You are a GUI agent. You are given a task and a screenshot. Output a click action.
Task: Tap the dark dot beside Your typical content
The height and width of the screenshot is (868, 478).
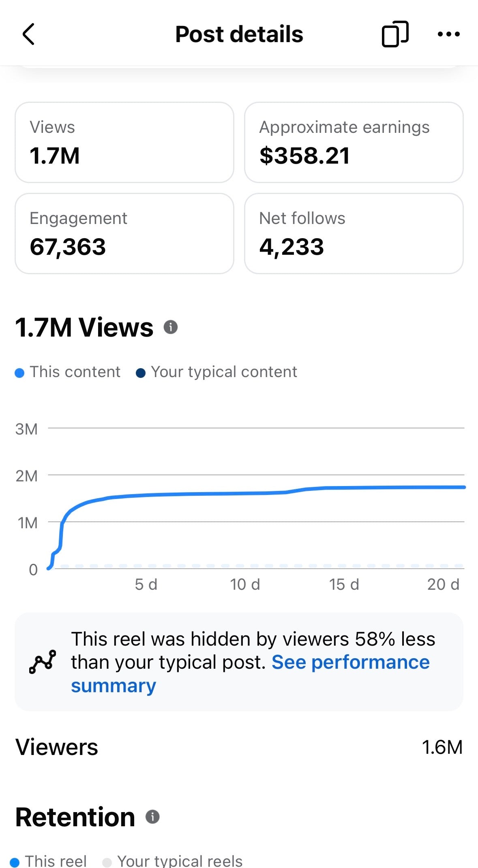(x=141, y=373)
